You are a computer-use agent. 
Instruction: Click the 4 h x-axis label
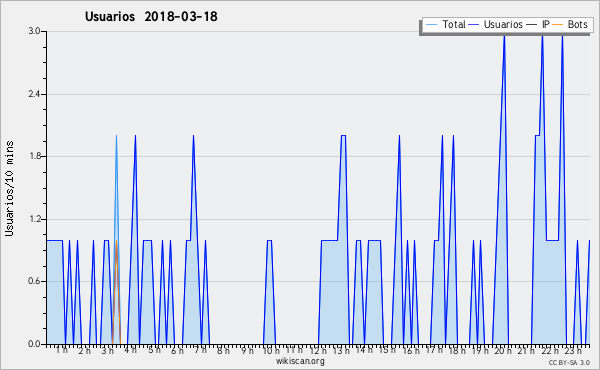pyautogui.click(x=130, y=350)
